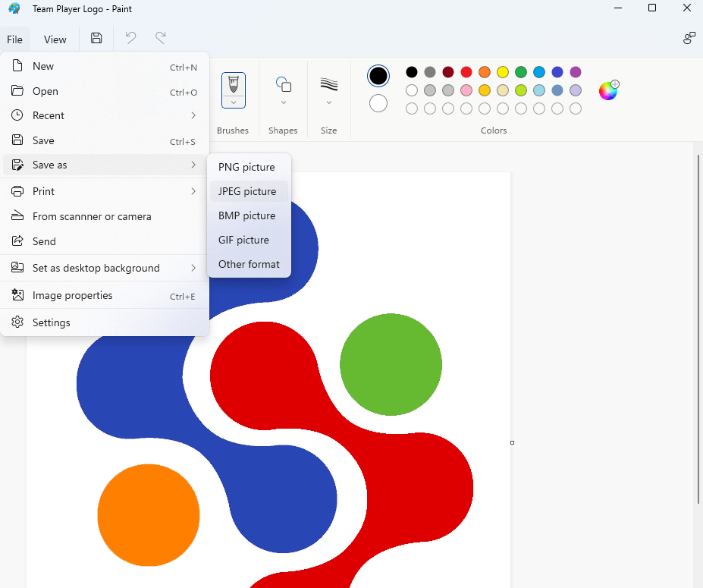Viewport: 703px width, 588px height.
Task: Select the white Color 2 circle
Action: pyautogui.click(x=378, y=104)
